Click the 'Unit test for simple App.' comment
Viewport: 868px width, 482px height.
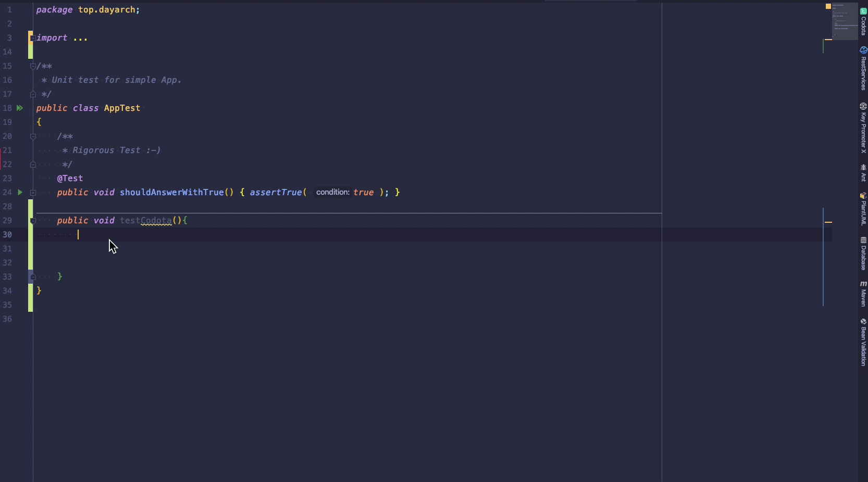pyautogui.click(x=117, y=80)
